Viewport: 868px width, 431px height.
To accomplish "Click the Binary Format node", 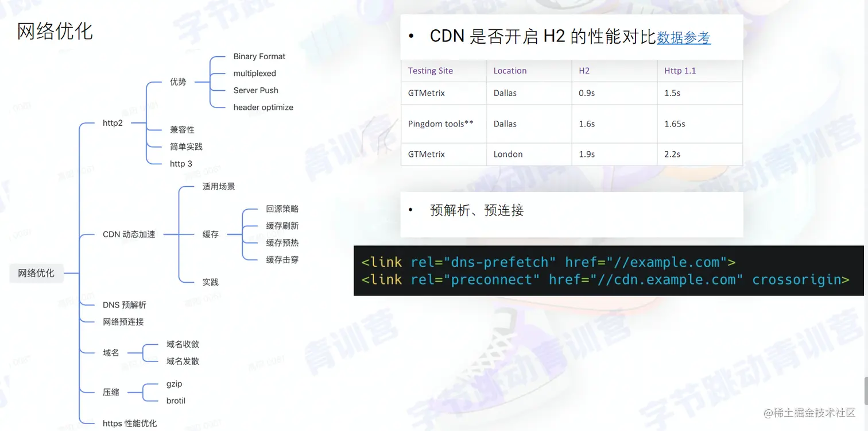I will (259, 56).
